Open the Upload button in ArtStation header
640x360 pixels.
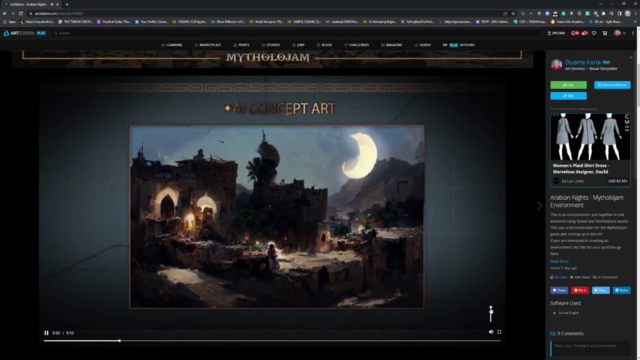[x=556, y=33]
